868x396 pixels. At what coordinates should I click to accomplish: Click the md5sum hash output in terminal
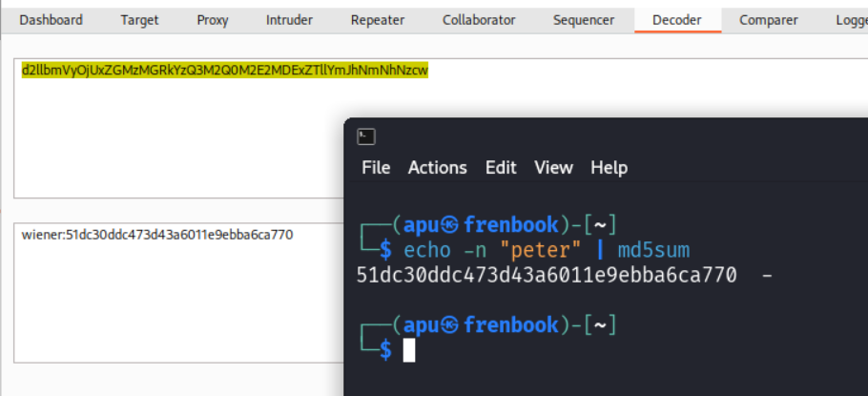(x=546, y=276)
